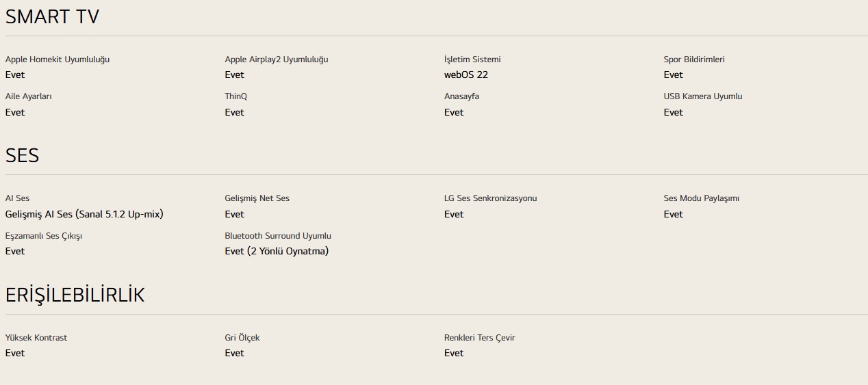Click the webOS 22 value
Screen dimensions: 868x385
tap(466, 75)
